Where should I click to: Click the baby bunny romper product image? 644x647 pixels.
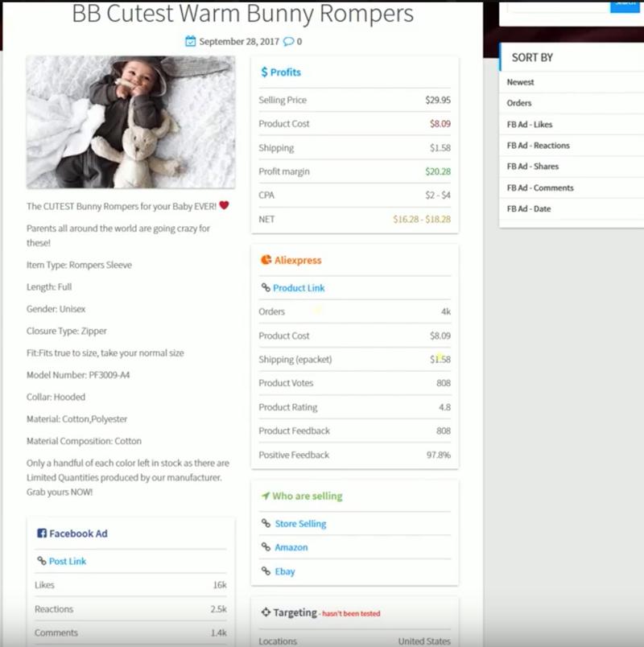point(130,122)
